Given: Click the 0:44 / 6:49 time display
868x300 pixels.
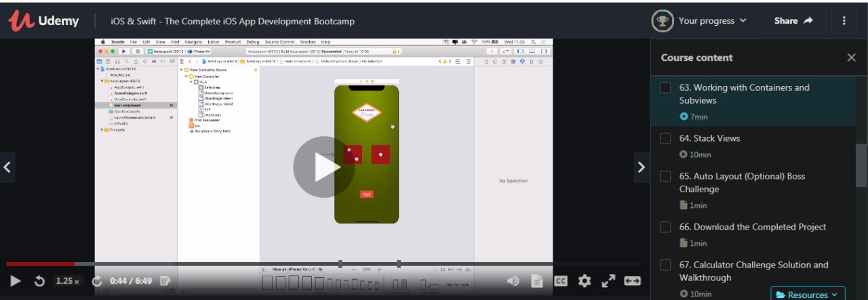Looking at the screenshot, I should [131, 281].
